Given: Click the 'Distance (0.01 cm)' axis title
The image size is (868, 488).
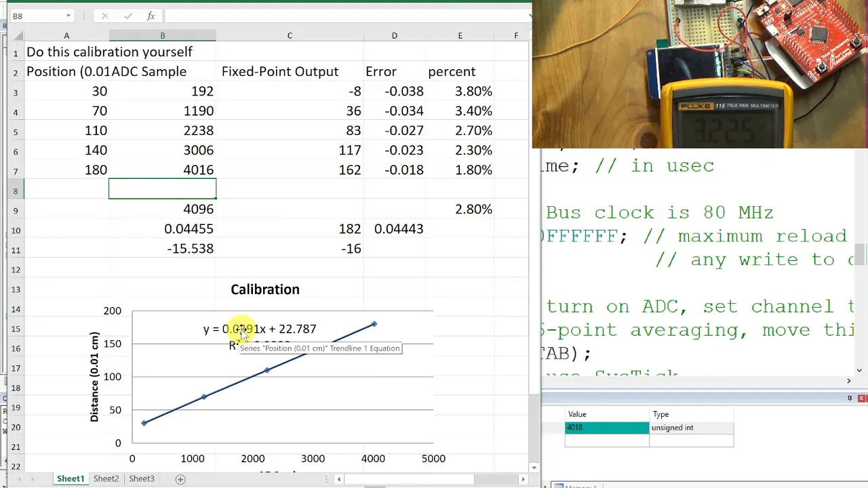Looking at the screenshot, I should tap(94, 377).
